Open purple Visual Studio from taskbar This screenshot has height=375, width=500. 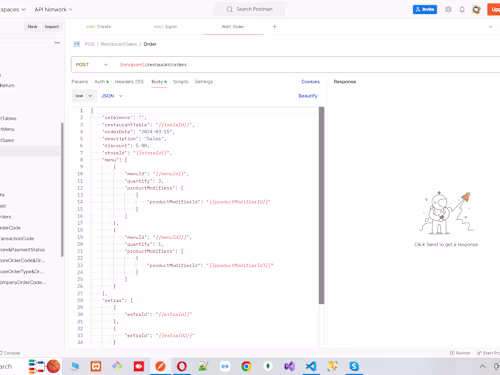(289, 366)
